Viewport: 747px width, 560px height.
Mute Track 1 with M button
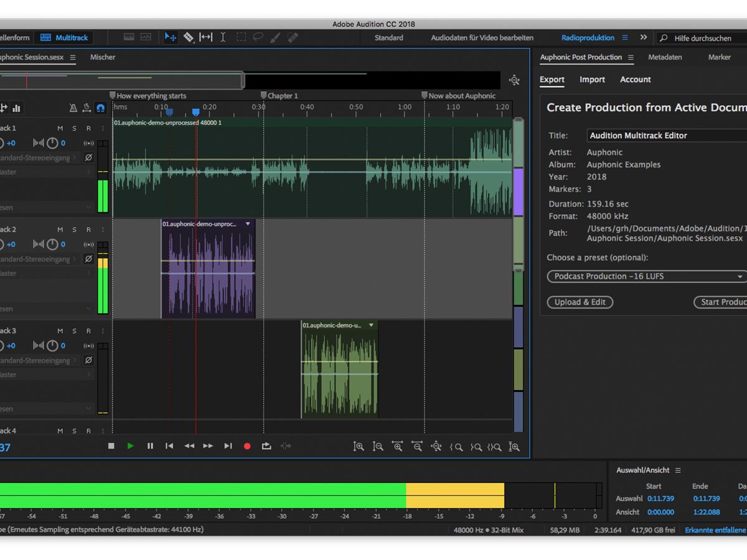[60, 128]
